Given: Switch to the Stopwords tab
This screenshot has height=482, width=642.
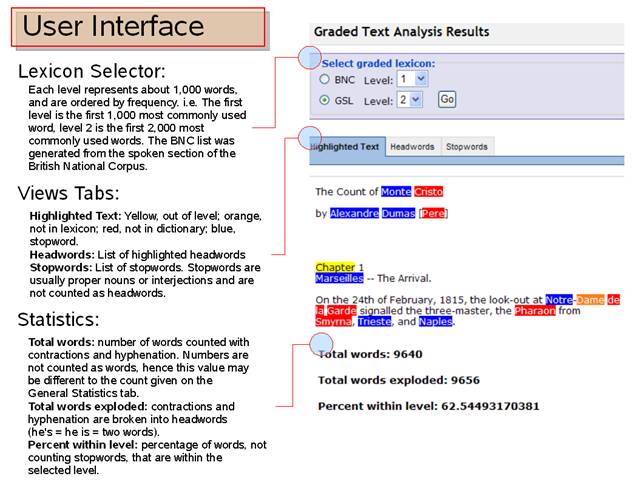Looking at the screenshot, I should pos(467,147).
